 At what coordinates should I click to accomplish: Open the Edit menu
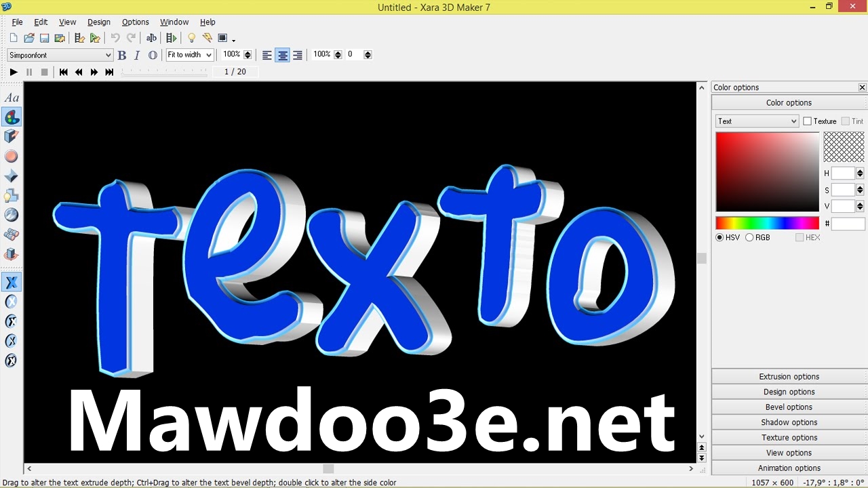coord(41,22)
